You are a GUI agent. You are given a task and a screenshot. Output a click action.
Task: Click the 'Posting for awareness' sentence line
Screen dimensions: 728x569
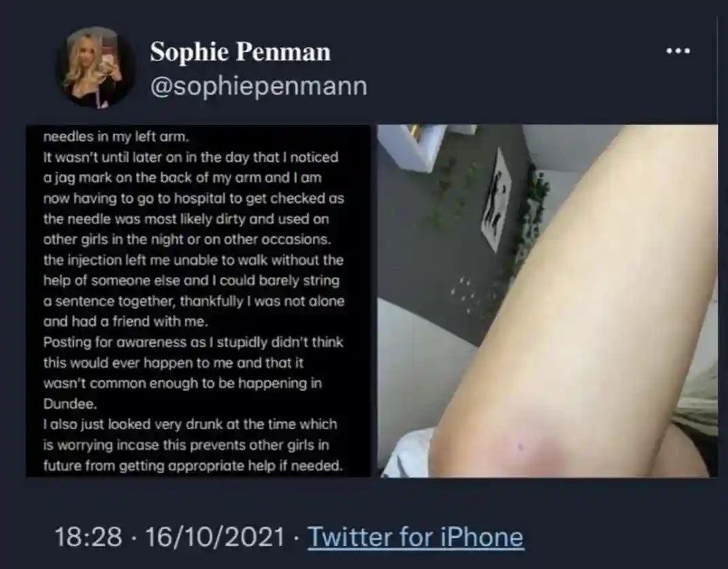pyautogui.click(x=193, y=342)
